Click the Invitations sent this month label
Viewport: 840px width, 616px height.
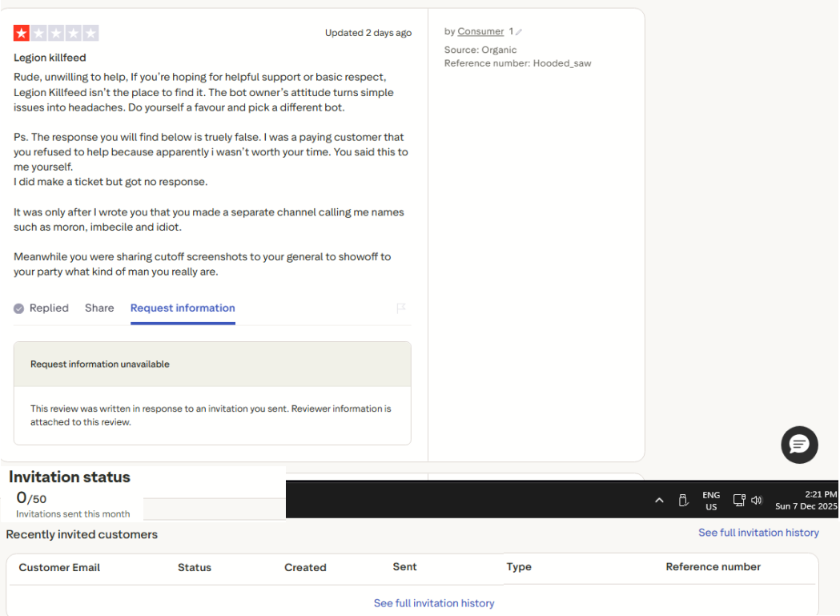(73, 513)
